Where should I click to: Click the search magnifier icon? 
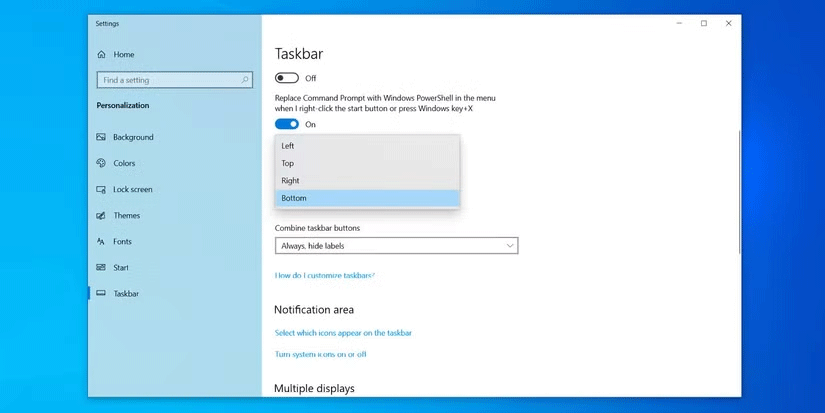click(x=245, y=80)
